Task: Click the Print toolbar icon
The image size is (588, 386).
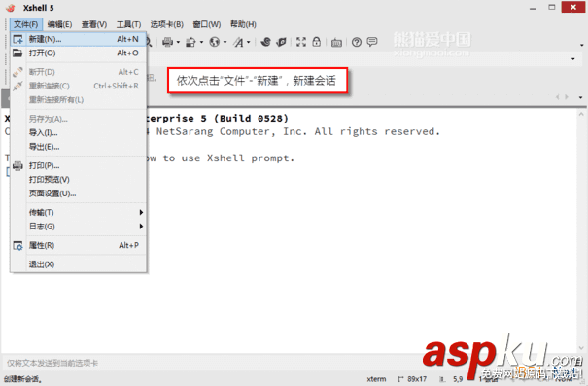Action: pos(167,42)
